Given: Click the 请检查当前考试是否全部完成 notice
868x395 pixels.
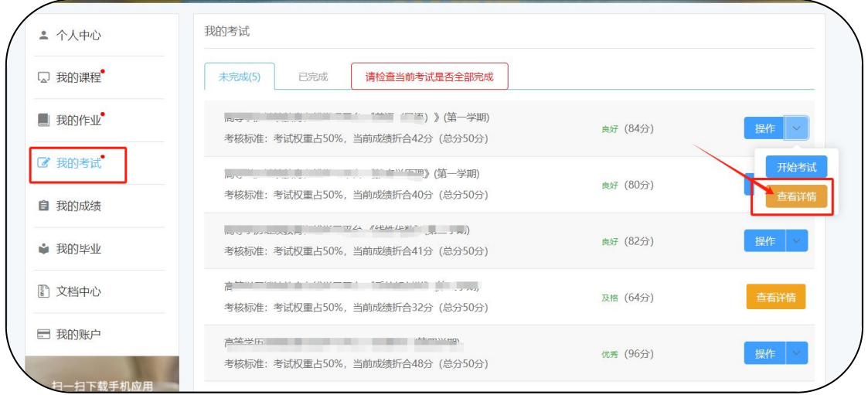Looking at the screenshot, I should tap(429, 77).
